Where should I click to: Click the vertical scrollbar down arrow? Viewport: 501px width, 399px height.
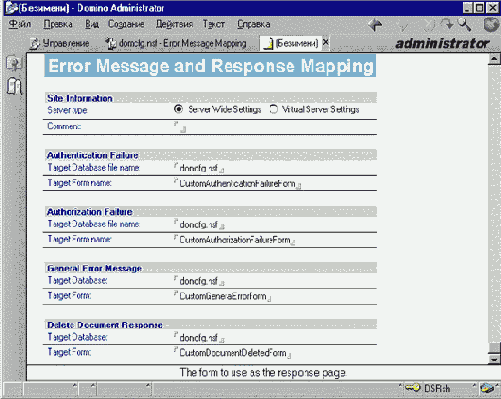[x=494, y=359]
